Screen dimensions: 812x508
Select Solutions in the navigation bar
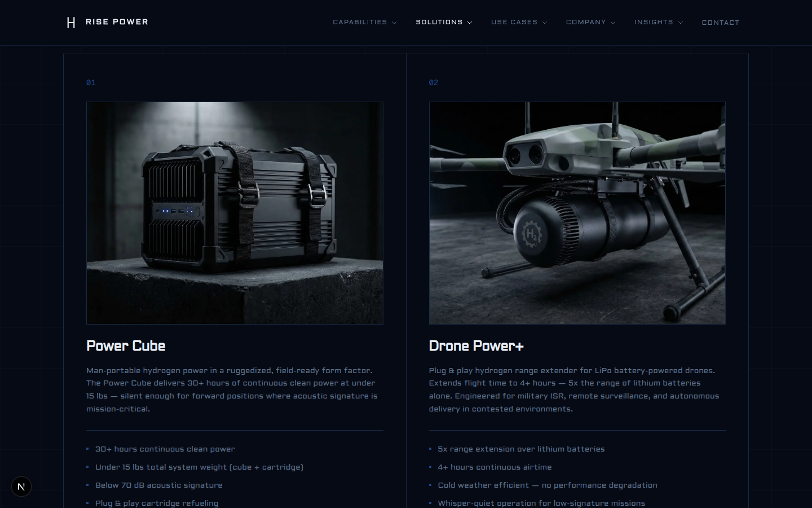439,22
